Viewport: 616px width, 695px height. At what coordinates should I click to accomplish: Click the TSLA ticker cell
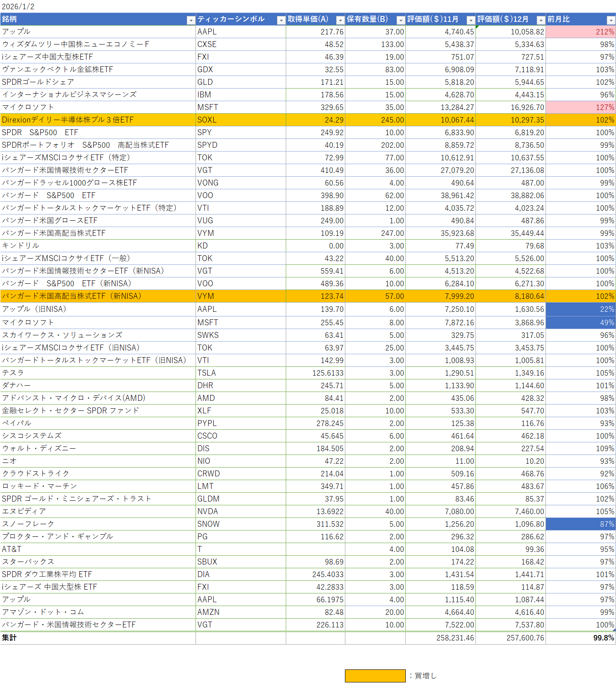coord(240,373)
